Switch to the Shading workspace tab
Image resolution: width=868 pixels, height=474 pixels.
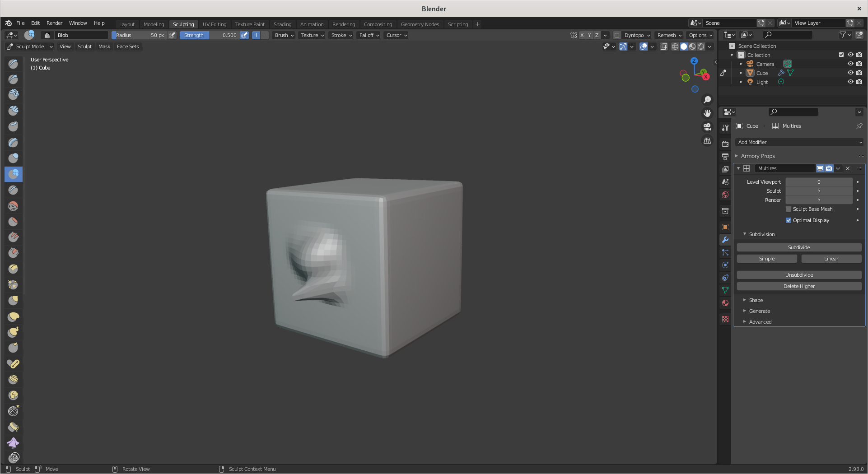[283, 24]
